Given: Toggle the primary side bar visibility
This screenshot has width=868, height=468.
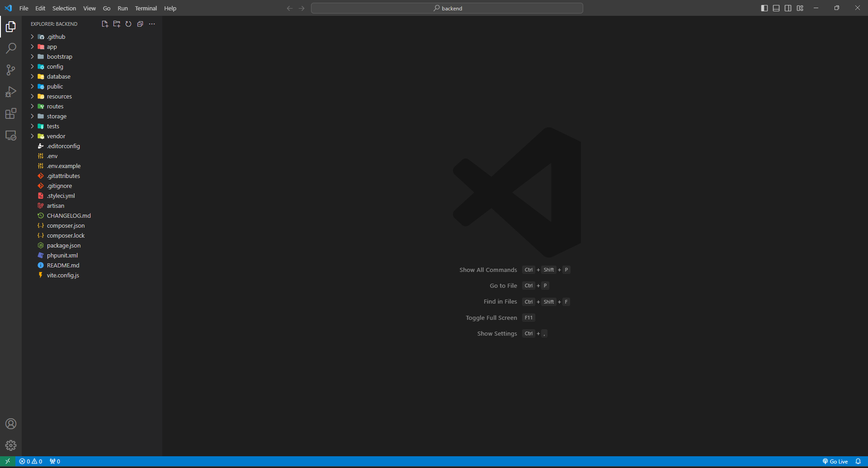Looking at the screenshot, I should point(764,8).
